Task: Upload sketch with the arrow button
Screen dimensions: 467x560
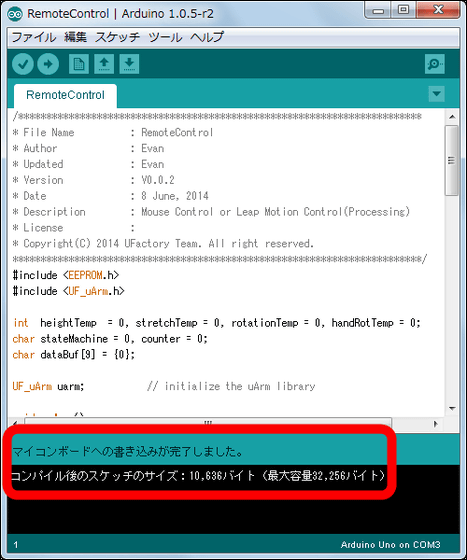Action: 48,64
